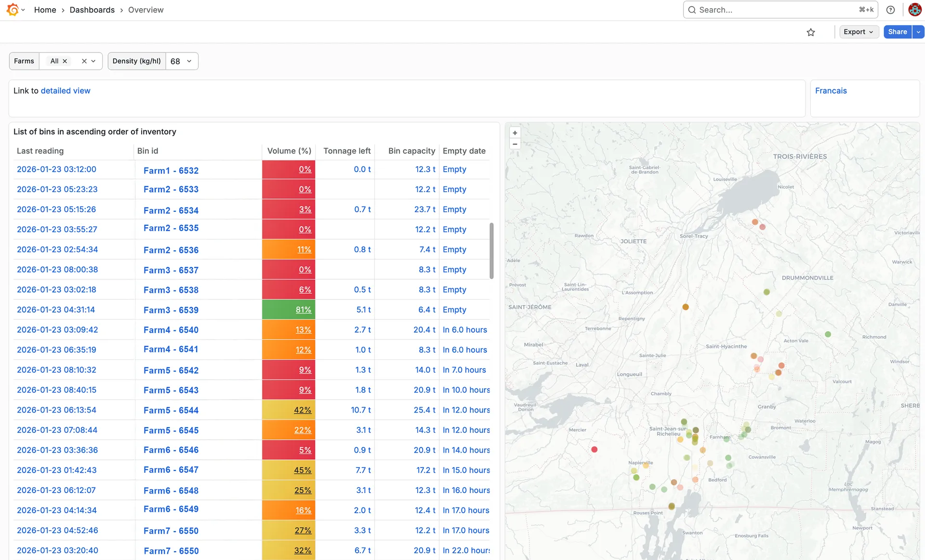
Task: Sort by Volume (%) column header
Action: 289,151
